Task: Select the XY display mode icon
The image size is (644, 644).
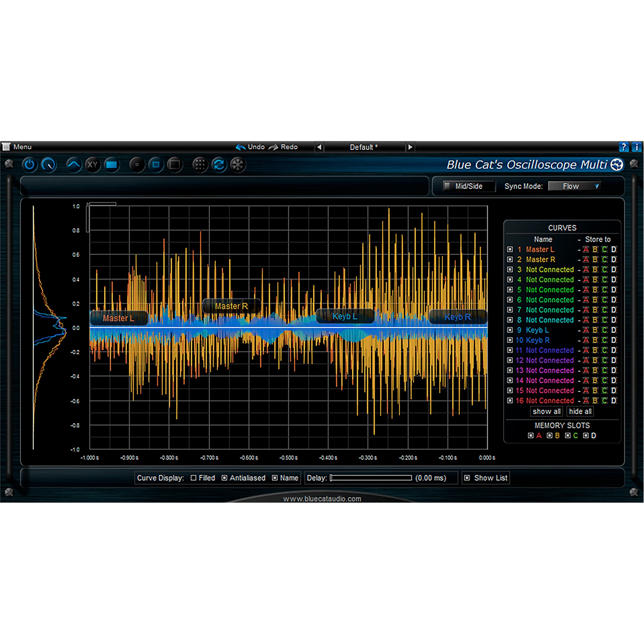Action: pyautogui.click(x=93, y=165)
